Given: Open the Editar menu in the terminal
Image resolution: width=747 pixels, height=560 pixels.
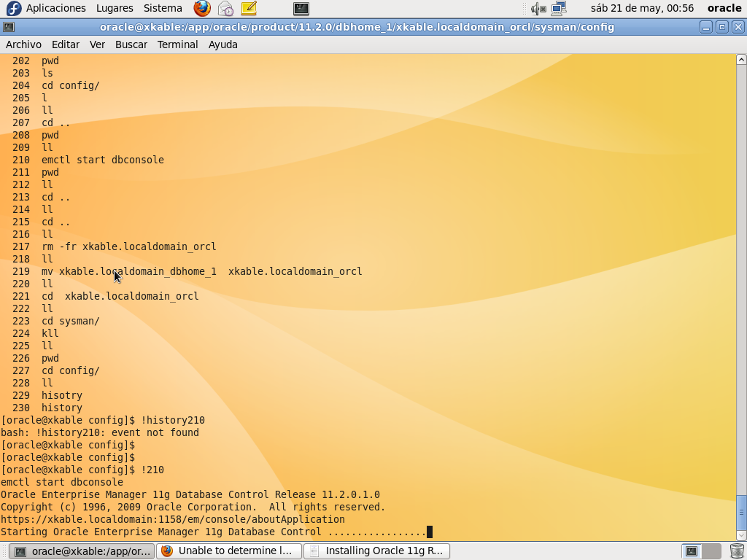Looking at the screenshot, I should 65,44.
